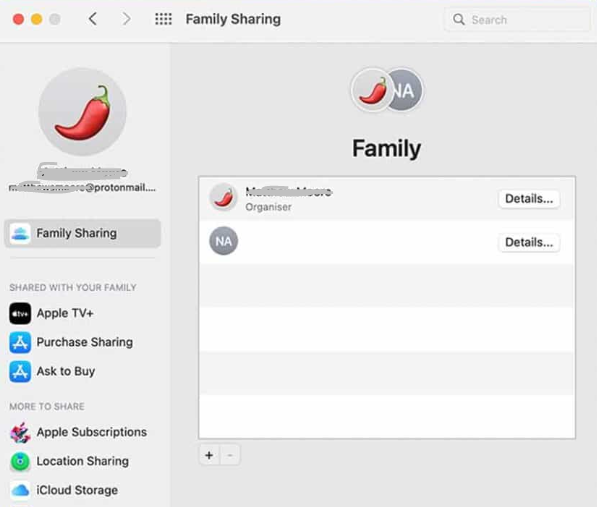Click the large chili pepper profile picture
The height and width of the screenshot is (507, 597).
[x=83, y=112]
